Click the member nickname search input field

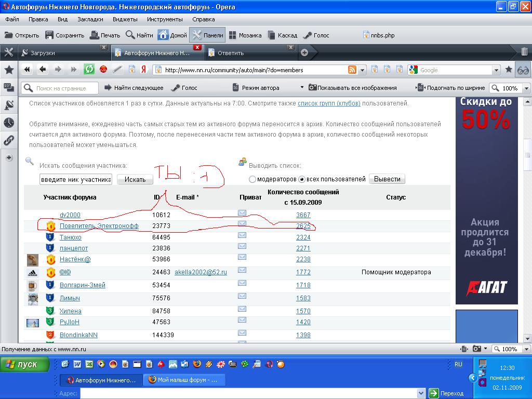coord(75,179)
